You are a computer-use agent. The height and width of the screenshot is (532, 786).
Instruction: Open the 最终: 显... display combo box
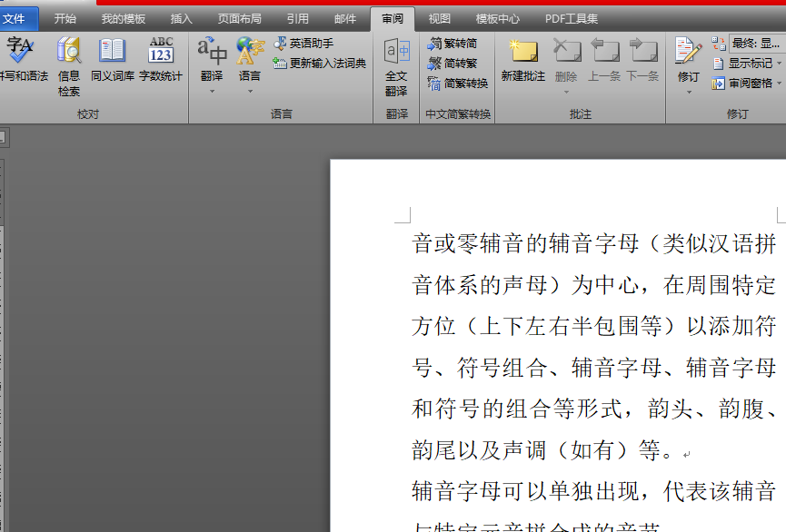(757, 44)
